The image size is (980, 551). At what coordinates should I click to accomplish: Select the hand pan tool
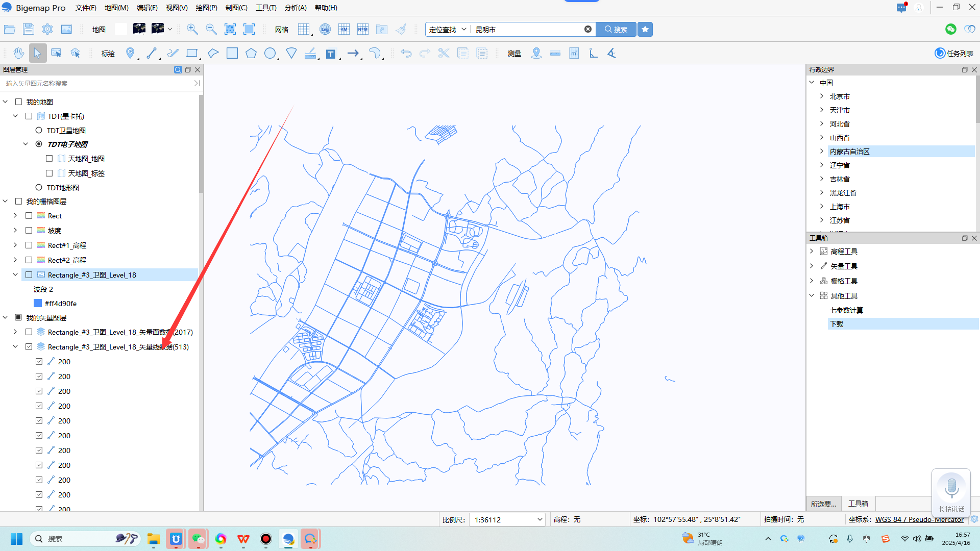(18, 53)
